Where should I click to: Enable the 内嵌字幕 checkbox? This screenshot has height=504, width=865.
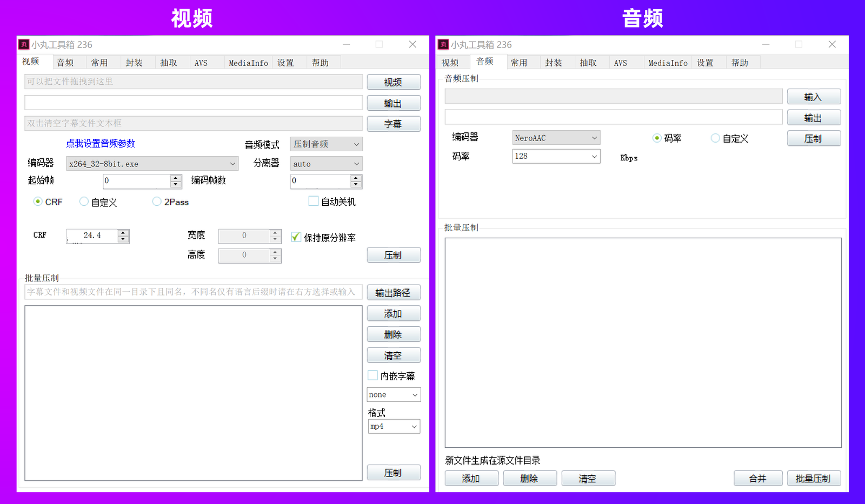pos(372,375)
